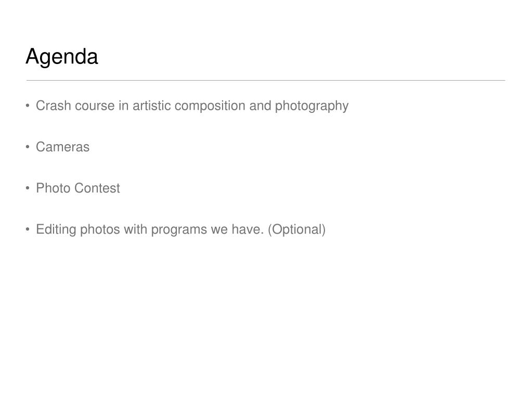This screenshot has width=532, height=399.
Task: Click the word artistic in the first bullet
Action: (152, 106)
